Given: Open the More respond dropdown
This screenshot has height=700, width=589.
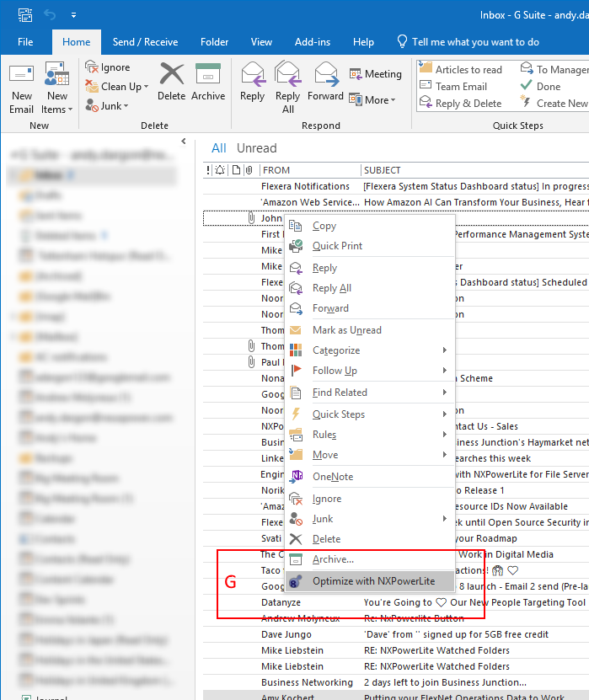Looking at the screenshot, I should point(372,100).
